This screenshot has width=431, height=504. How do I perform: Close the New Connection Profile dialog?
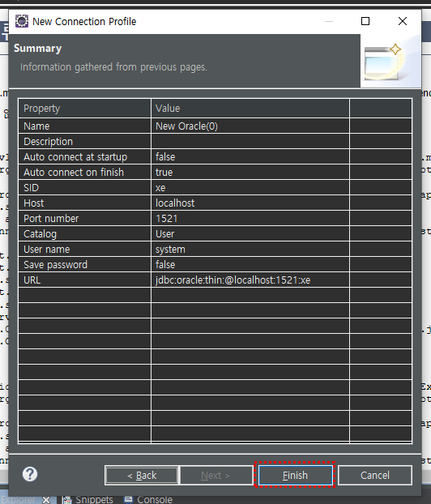403,21
